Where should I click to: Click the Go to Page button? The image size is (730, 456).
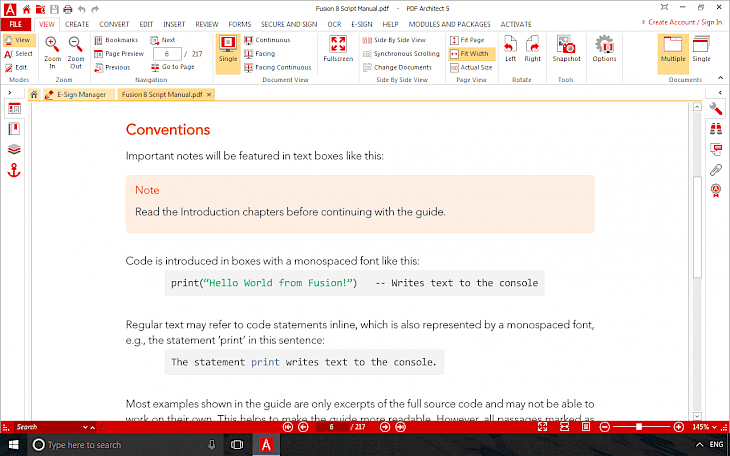coord(172,67)
